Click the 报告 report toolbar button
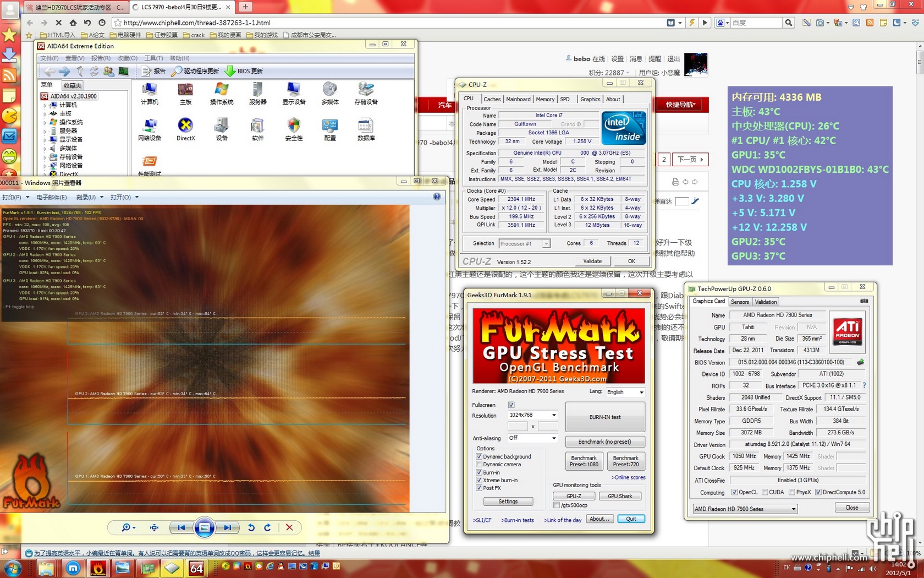This screenshot has height=578, width=924. 153,71
